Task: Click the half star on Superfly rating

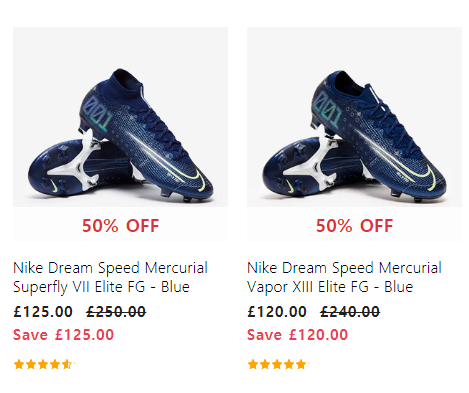Action: pos(67,364)
